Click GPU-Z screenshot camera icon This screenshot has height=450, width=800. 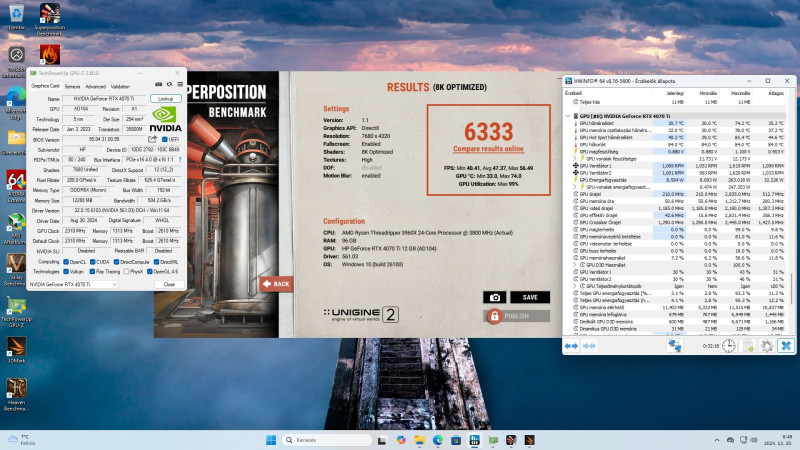(159, 85)
